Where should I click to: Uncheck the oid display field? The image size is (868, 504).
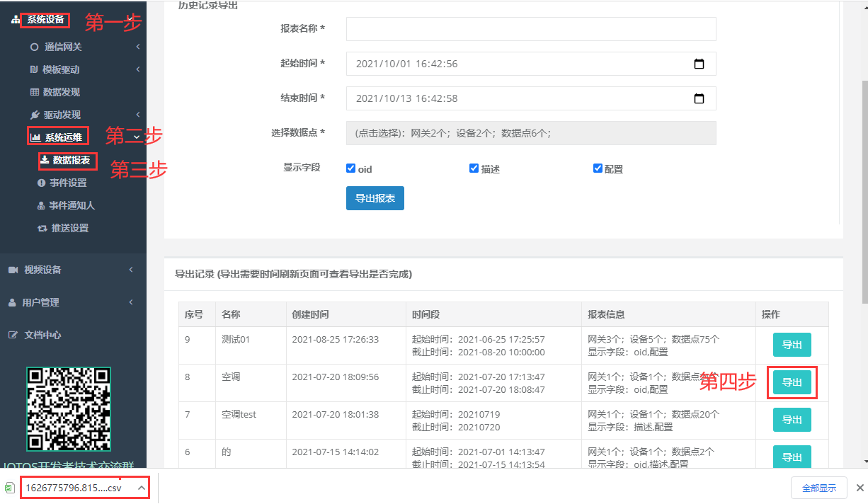pos(350,168)
